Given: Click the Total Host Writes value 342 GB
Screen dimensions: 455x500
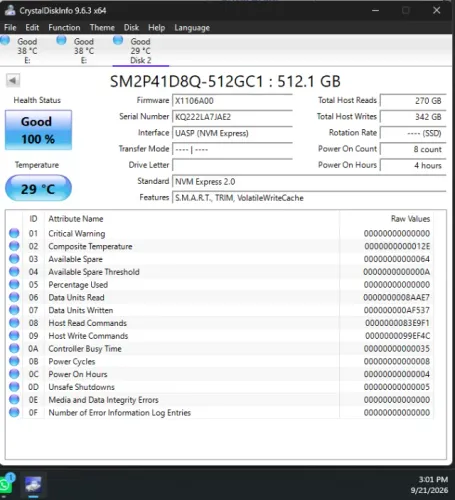Looking at the screenshot, I should coord(413,117).
